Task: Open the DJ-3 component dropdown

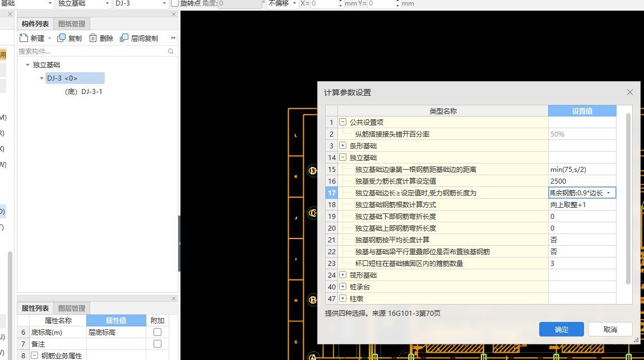Action: click(165, 3)
